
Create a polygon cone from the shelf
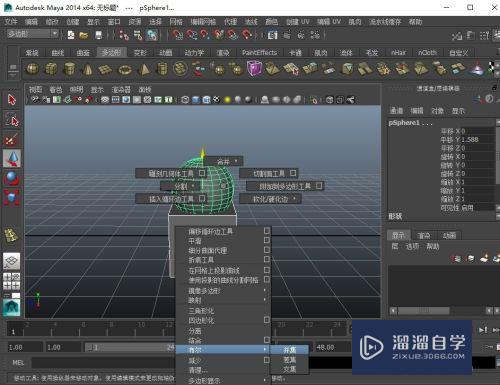[x=87, y=69]
